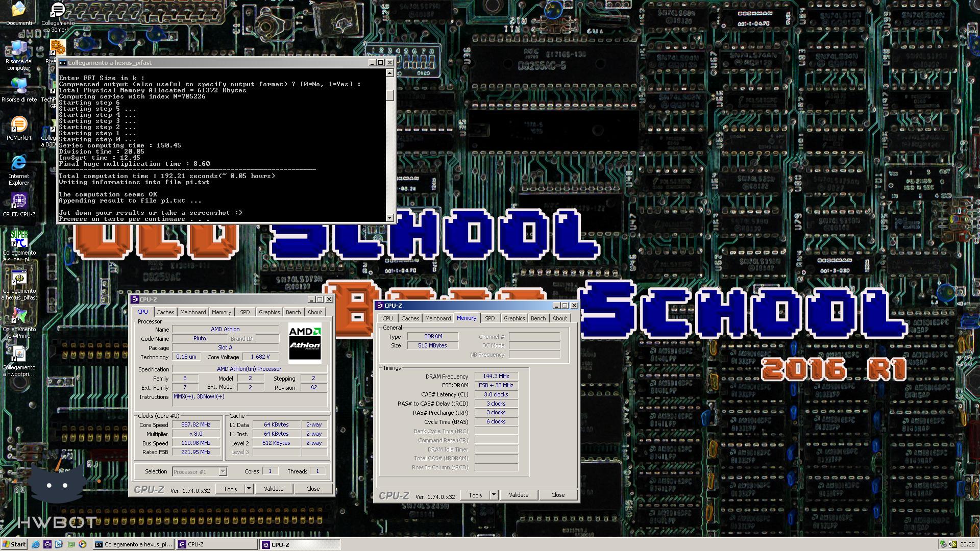Launch PCMark04 from the desktop
Image resolution: width=980 pixels, height=551 pixels.
coord(19,129)
